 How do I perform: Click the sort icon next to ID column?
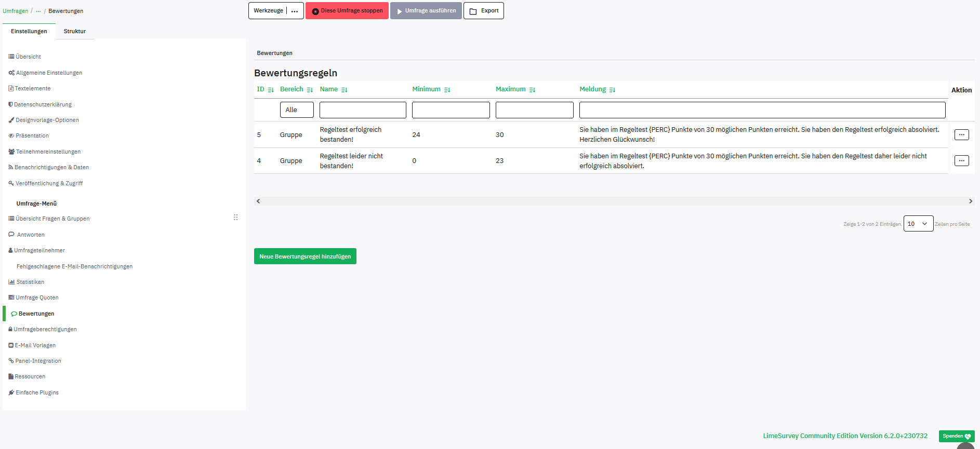coord(270,90)
